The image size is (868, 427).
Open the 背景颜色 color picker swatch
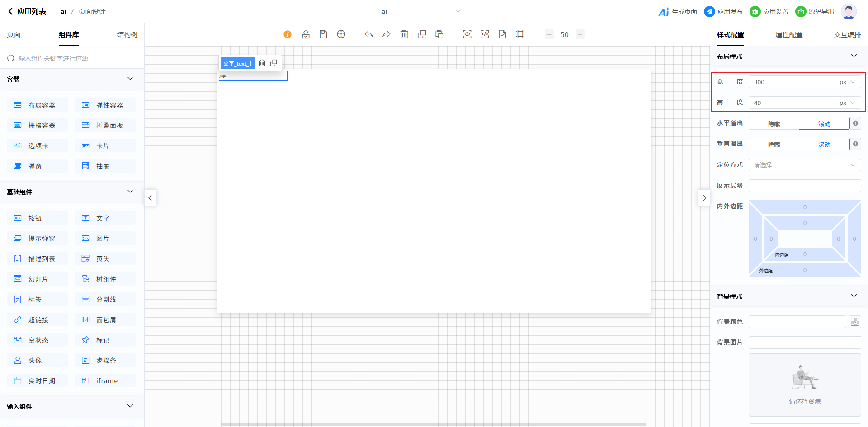point(854,322)
